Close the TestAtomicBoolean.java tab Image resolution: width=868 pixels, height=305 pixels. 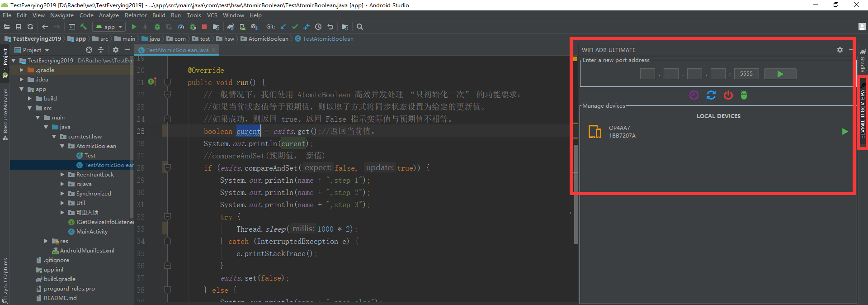[215, 50]
